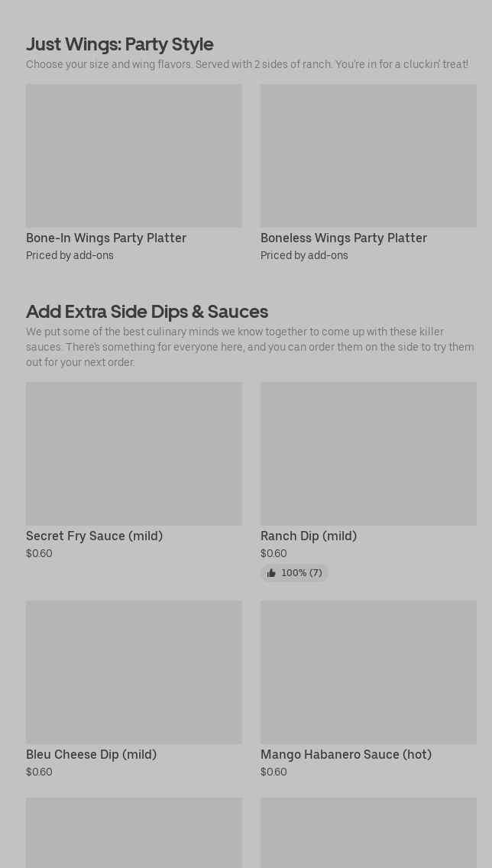Click the Boneless Wings Party Platter name
This screenshot has height=868, width=492.
pyautogui.click(x=344, y=238)
